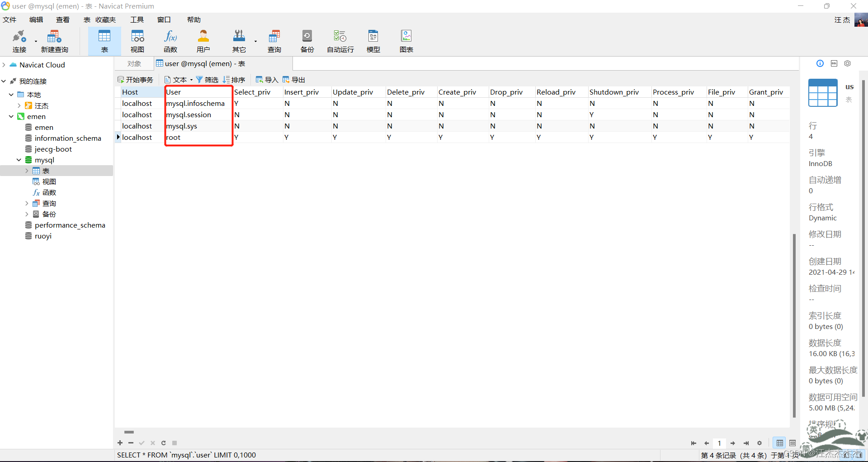This screenshot has width=868, height=462.
Task: Click the 连接 connection toolbar icon
Action: point(19,41)
